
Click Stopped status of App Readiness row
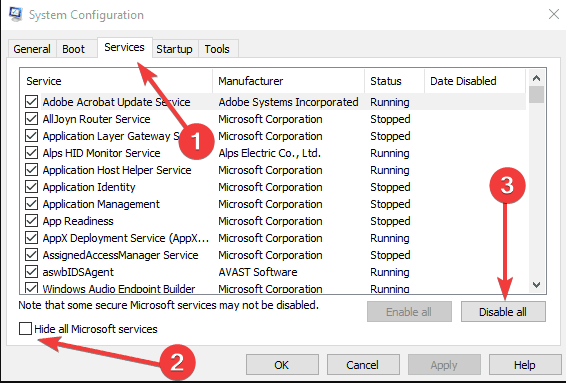pos(390,221)
